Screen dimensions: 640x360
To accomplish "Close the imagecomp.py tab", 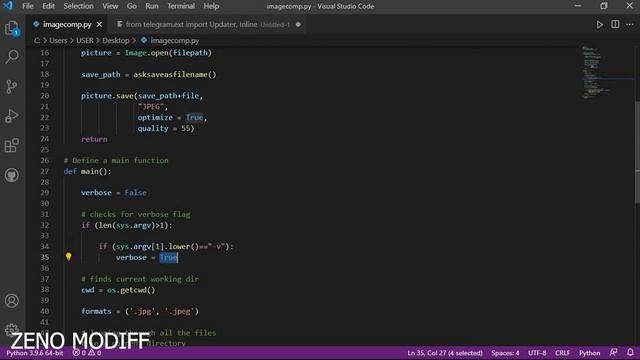I will click(x=99, y=24).
